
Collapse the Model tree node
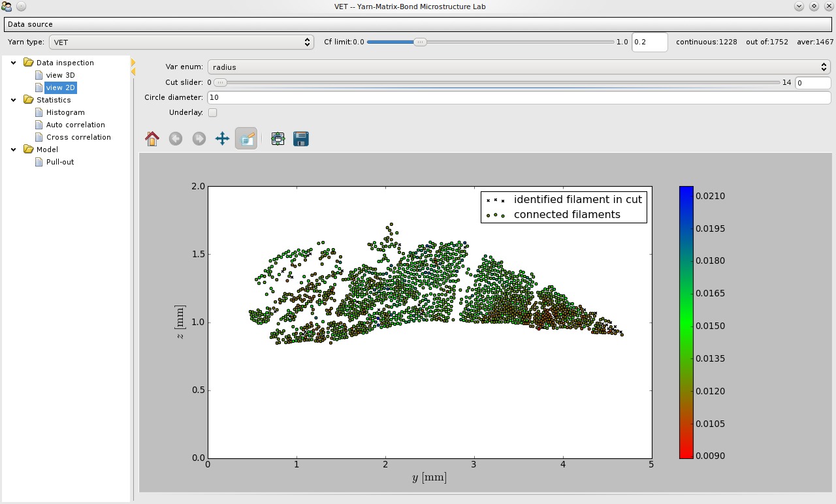(14, 150)
